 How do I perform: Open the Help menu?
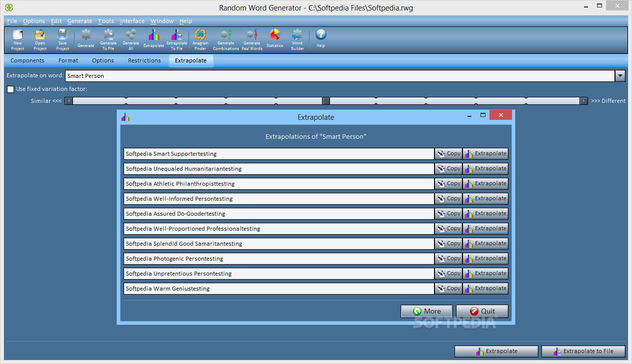click(x=185, y=21)
